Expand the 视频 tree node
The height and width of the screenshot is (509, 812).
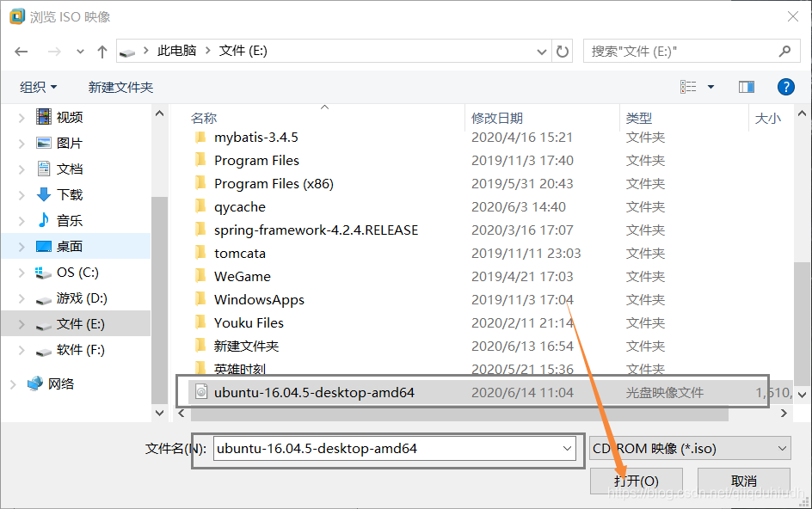[22, 118]
